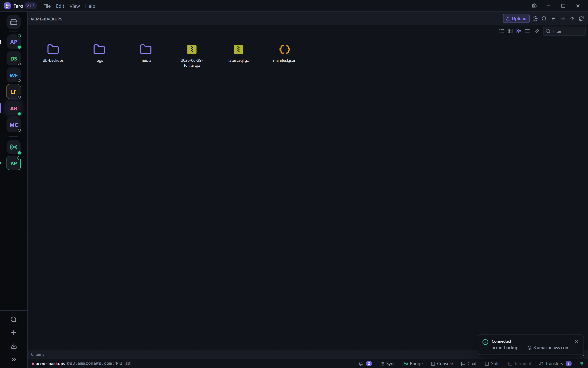Select the media folder
This screenshot has height=368, width=588.
pos(146,54)
